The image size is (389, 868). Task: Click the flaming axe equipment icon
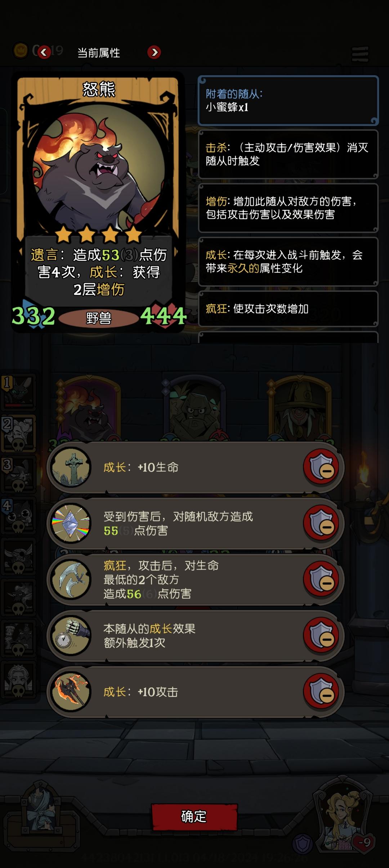pos(71,692)
